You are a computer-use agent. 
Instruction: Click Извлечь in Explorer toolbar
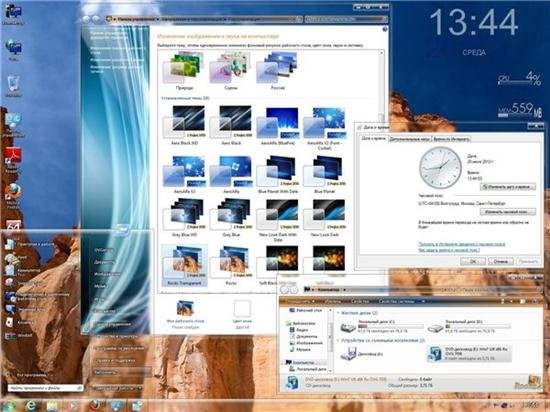[x=332, y=302]
